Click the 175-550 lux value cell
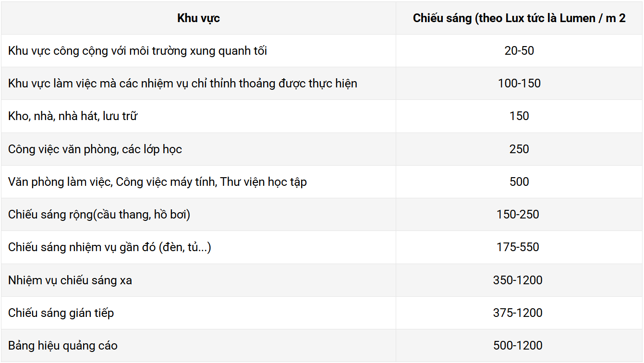Image resolution: width=644 pixels, height=363 pixels. 518,247
